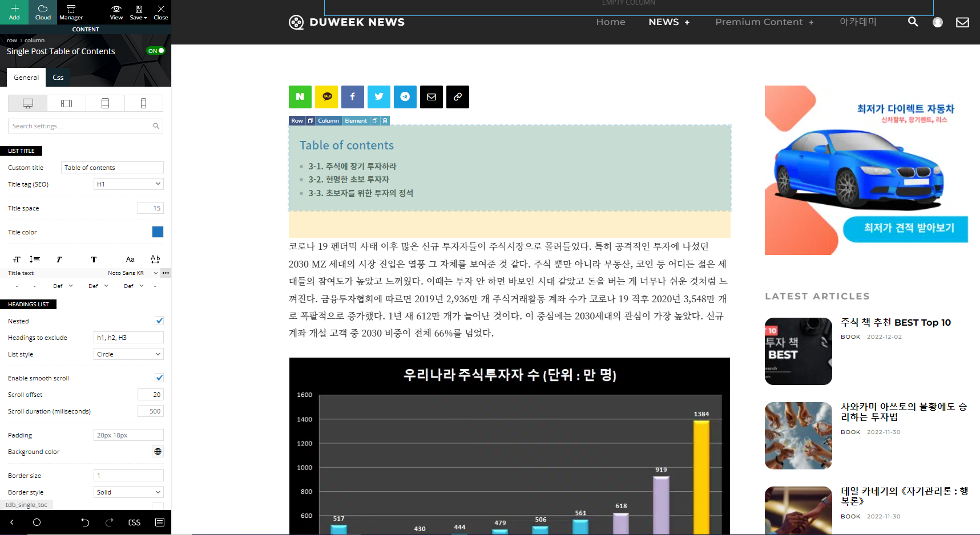This screenshot has width=980, height=535.
Task: Click the Aa text transform icon
Action: [x=130, y=259]
